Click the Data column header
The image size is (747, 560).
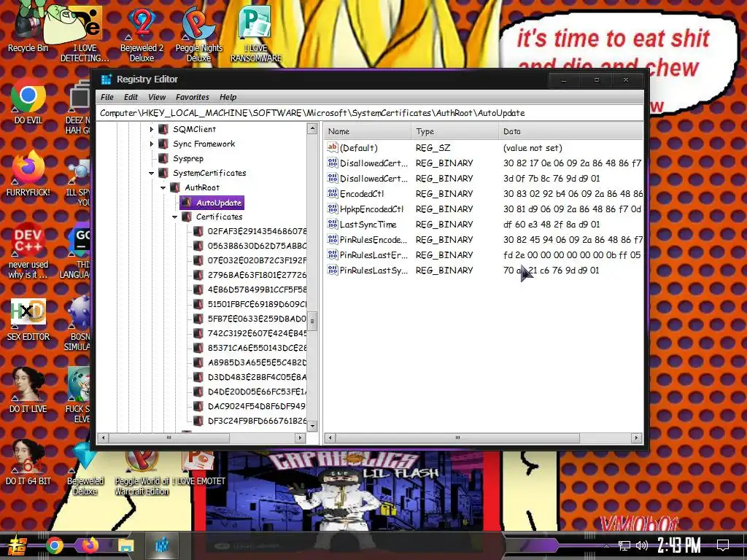[x=570, y=131]
